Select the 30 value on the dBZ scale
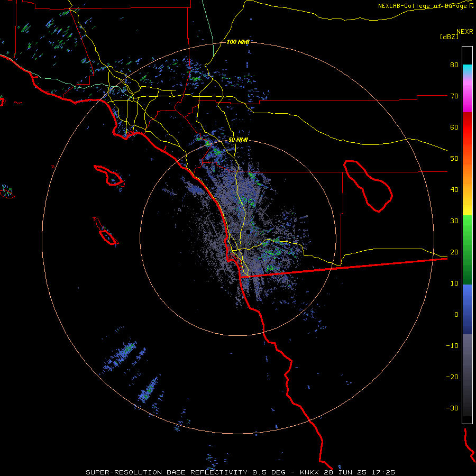 point(454,221)
